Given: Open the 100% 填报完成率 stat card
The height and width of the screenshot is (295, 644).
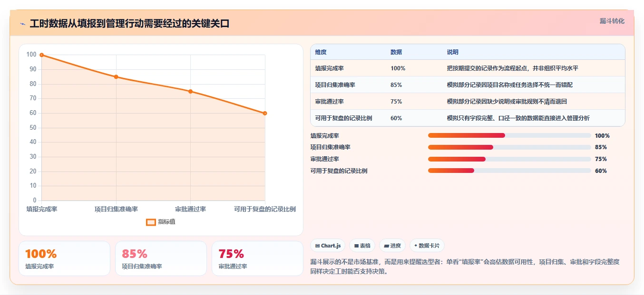Looking at the screenshot, I should [64, 258].
